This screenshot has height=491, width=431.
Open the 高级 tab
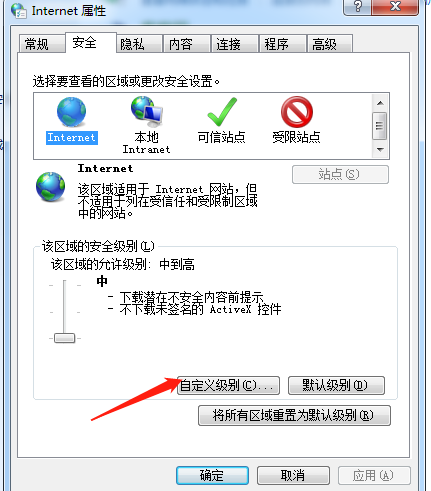coord(330,44)
